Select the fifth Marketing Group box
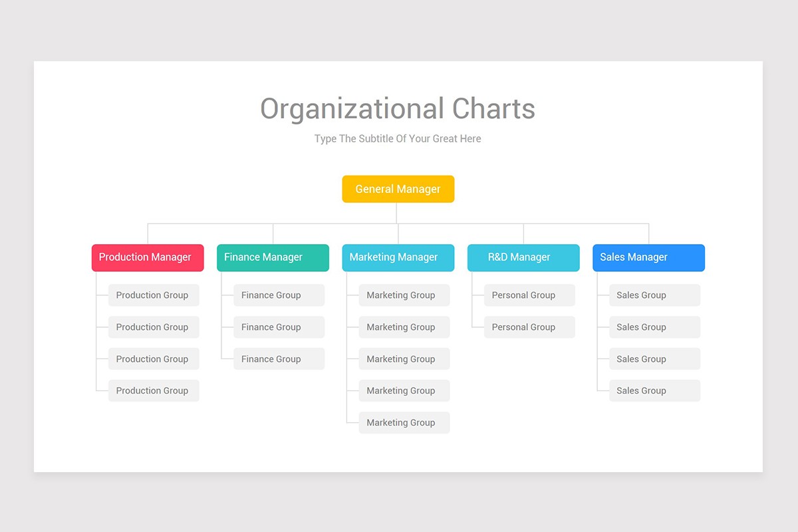Viewport: 798px width, 532px height. coord(404,422)
